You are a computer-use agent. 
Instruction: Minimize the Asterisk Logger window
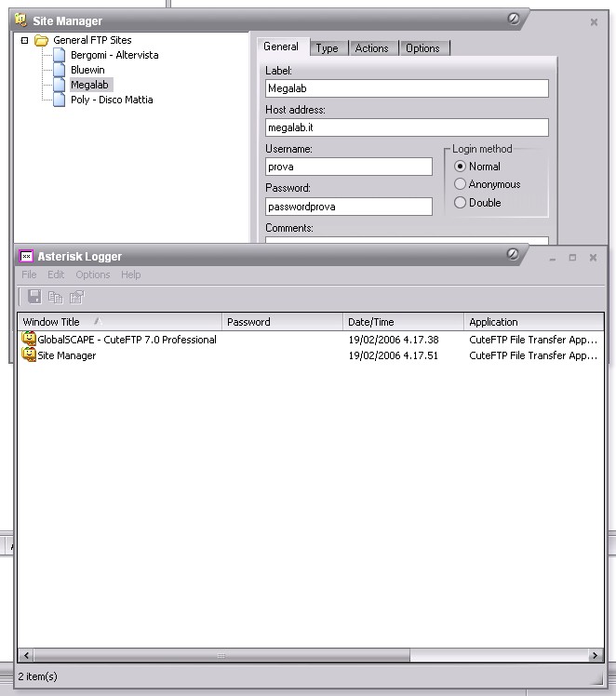point(553,258)
